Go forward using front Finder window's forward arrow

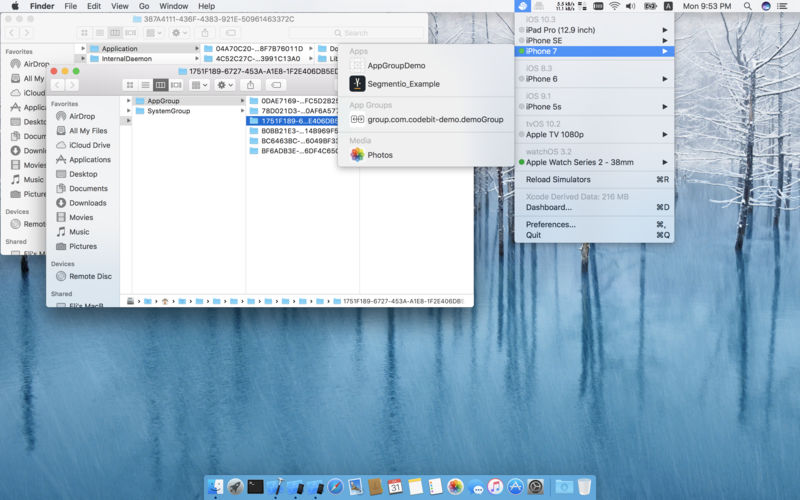click(x=72, y=85)
